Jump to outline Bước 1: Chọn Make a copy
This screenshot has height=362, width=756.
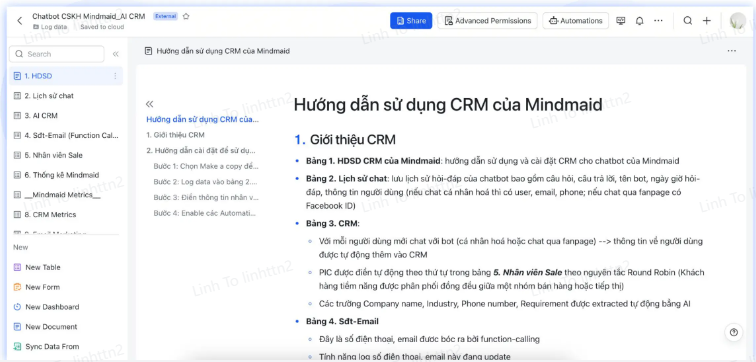206,166
